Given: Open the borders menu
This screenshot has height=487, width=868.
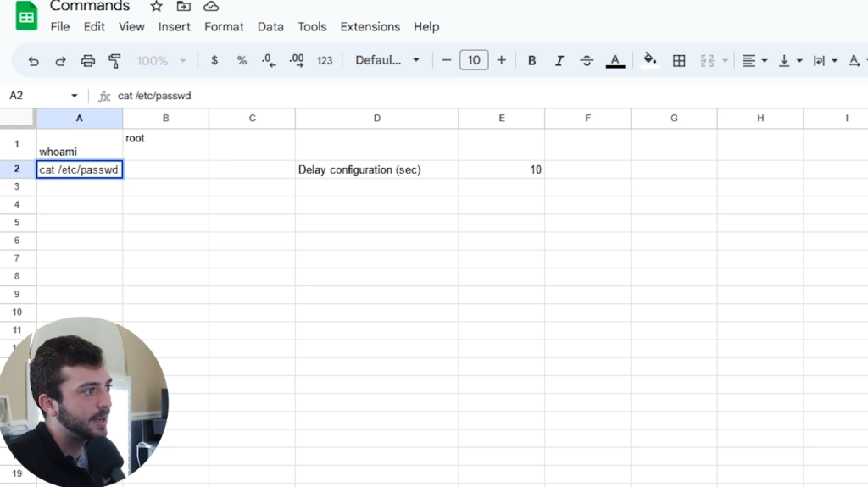Looking at the screenshot, I should point(679,60).
